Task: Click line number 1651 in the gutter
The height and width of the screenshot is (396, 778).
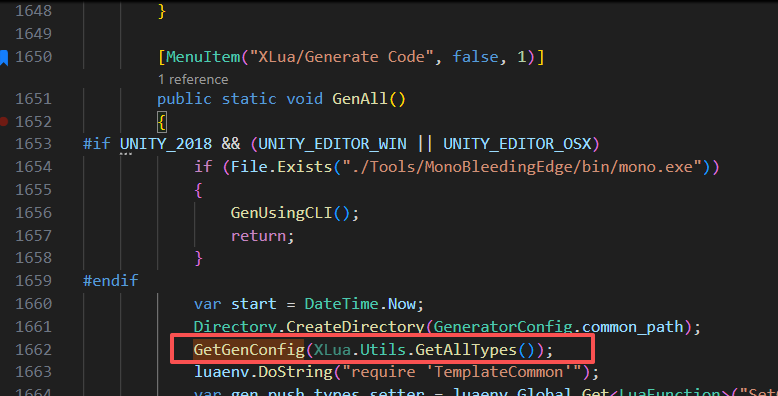Action: (x=33, y=99)
